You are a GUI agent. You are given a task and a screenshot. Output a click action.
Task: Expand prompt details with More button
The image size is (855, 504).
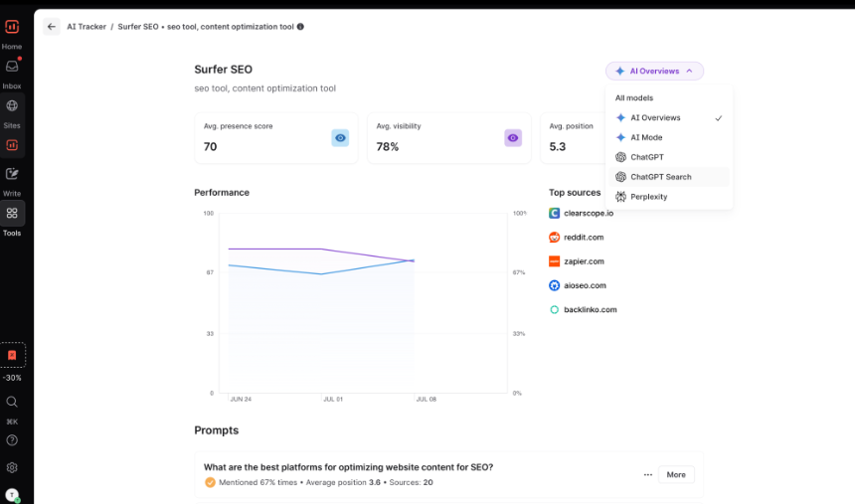(676, 475)
